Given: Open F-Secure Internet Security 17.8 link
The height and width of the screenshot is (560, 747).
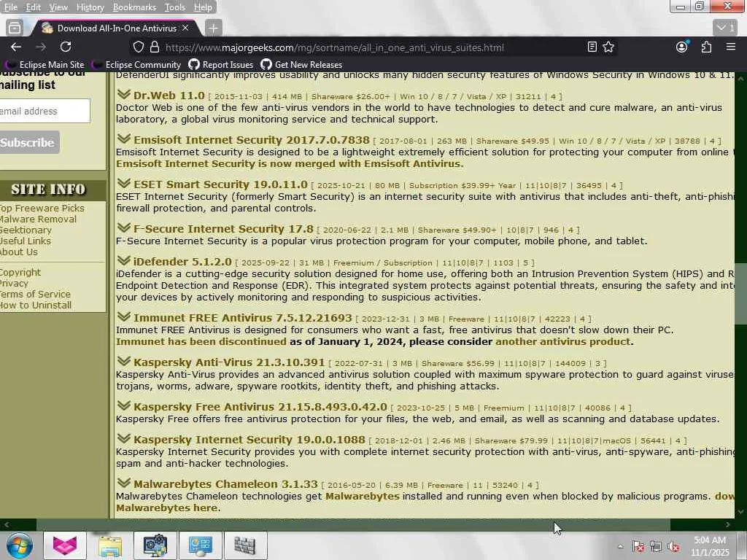Looking at the screenshot, I should 223,229.
